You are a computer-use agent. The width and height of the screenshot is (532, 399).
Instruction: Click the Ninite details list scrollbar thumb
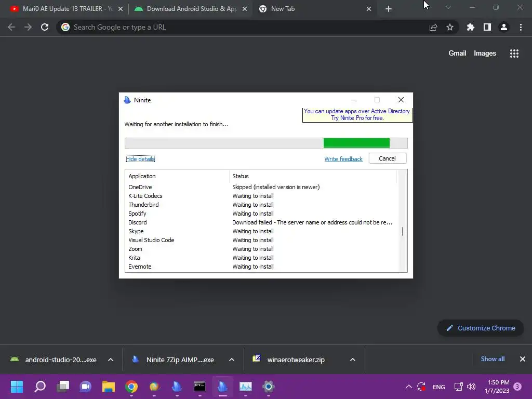click(x=403, y=231)
